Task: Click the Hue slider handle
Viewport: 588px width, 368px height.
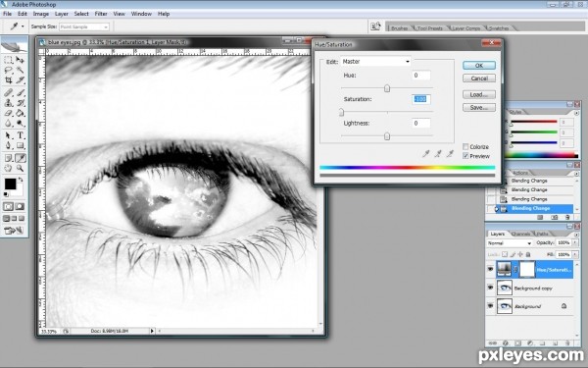Action: pyautogui.click(x=387, y=88)
